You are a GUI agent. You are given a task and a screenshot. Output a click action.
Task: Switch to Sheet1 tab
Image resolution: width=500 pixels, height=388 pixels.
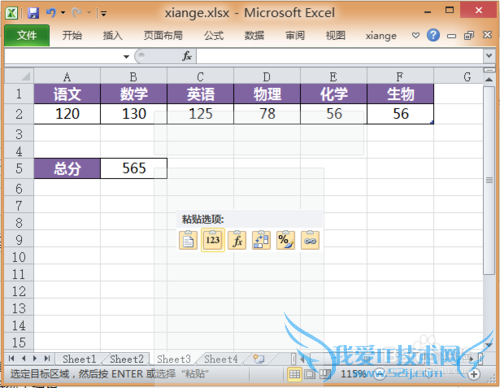[x=79, y=359]
